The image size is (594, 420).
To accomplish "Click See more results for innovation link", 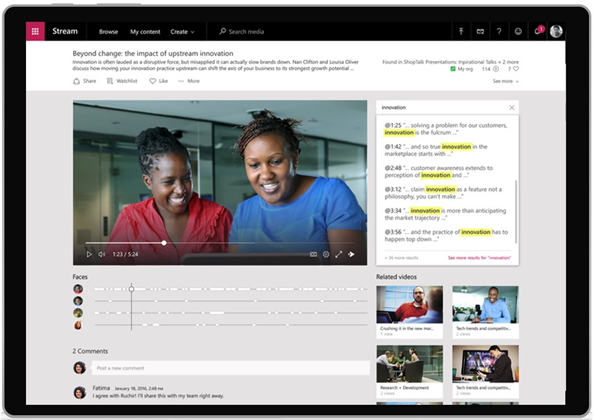I will 479,258.
